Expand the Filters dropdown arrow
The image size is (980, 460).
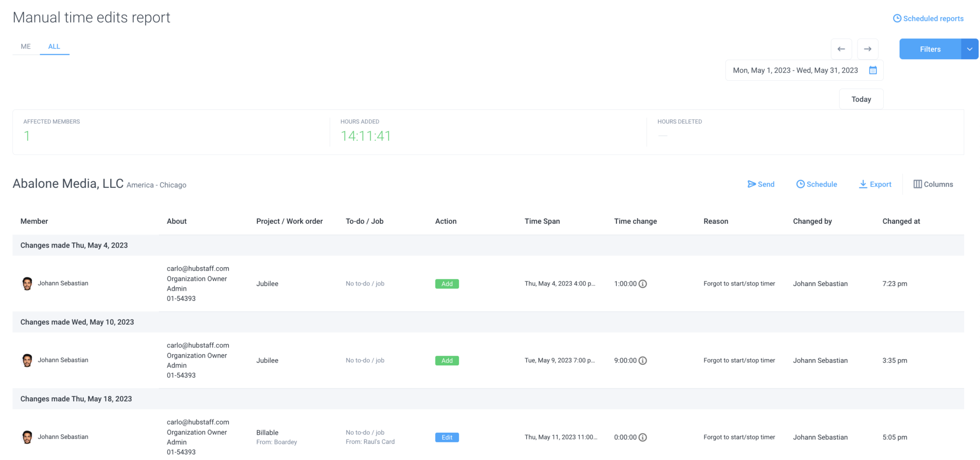click(969, 49)
